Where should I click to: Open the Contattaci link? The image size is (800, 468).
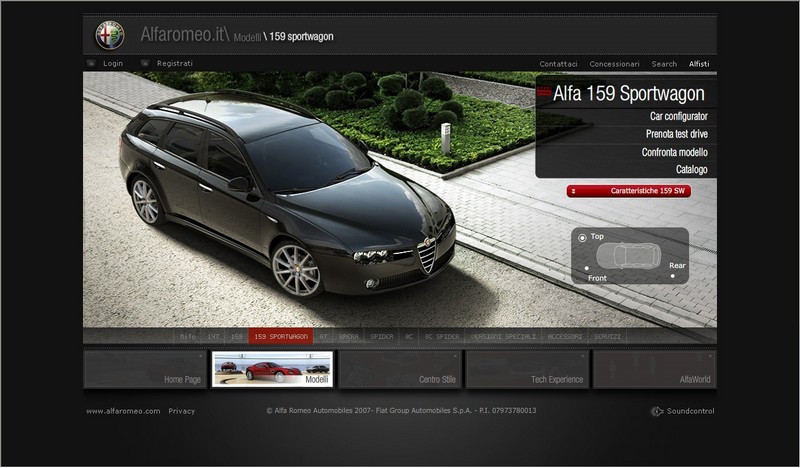pos(558,64)
